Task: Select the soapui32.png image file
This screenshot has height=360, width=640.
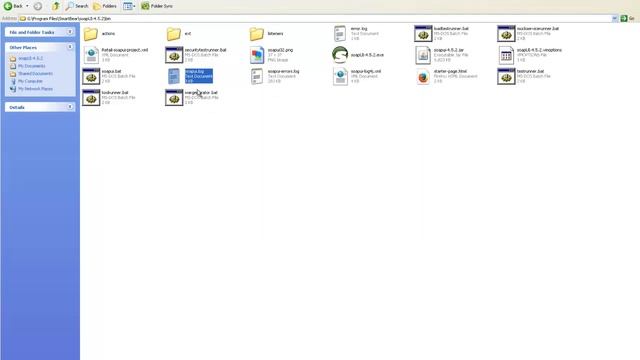Action: tap(271, 55)
